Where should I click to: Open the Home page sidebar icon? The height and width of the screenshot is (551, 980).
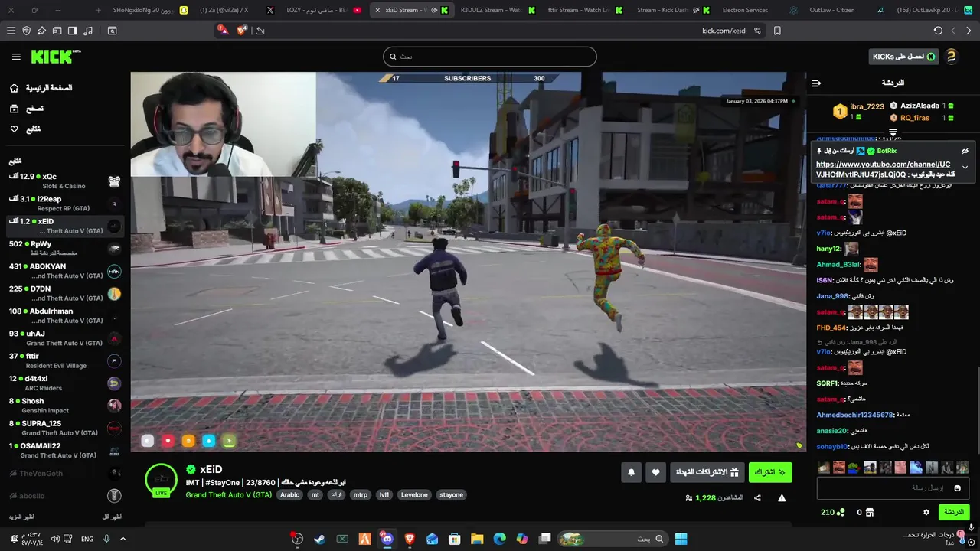coord(14,88)
